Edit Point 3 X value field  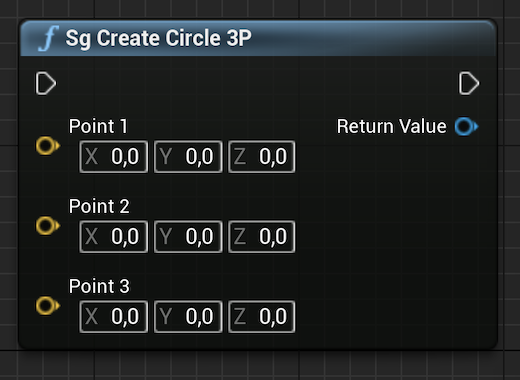(114, 317)
